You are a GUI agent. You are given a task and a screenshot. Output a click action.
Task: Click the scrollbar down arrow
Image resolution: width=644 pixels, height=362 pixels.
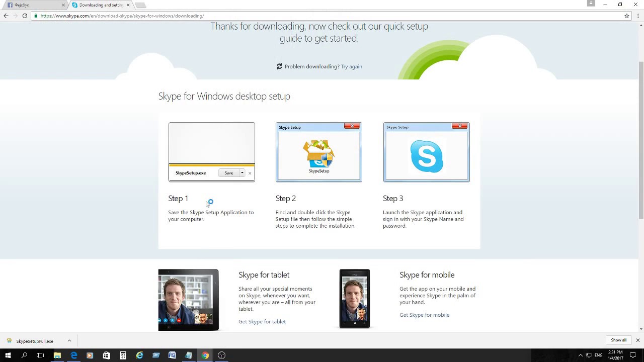point(640,329)
